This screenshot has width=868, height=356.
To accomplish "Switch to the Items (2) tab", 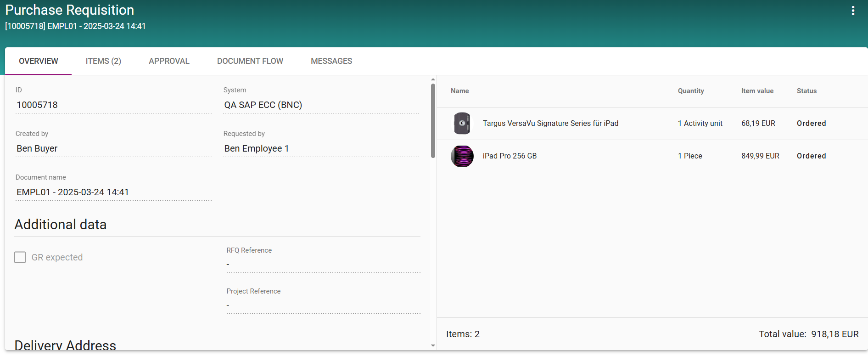I will pyautogui.click(x=103, y=61).
